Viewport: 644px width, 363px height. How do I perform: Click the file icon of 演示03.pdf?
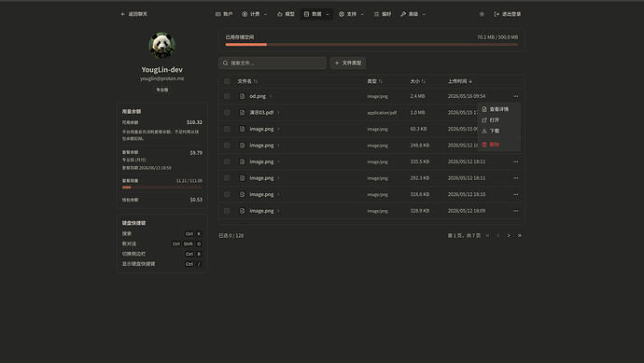tap(242, 113)
